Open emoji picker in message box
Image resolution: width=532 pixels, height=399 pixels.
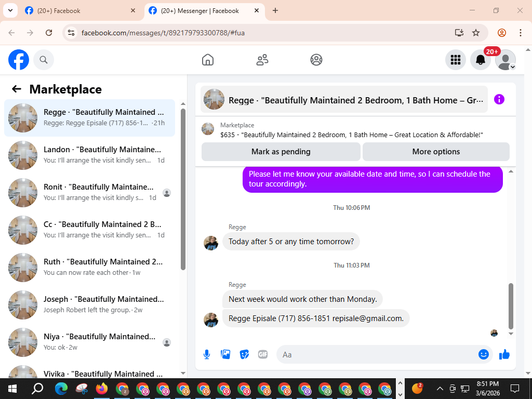click(x=484, y=354)
